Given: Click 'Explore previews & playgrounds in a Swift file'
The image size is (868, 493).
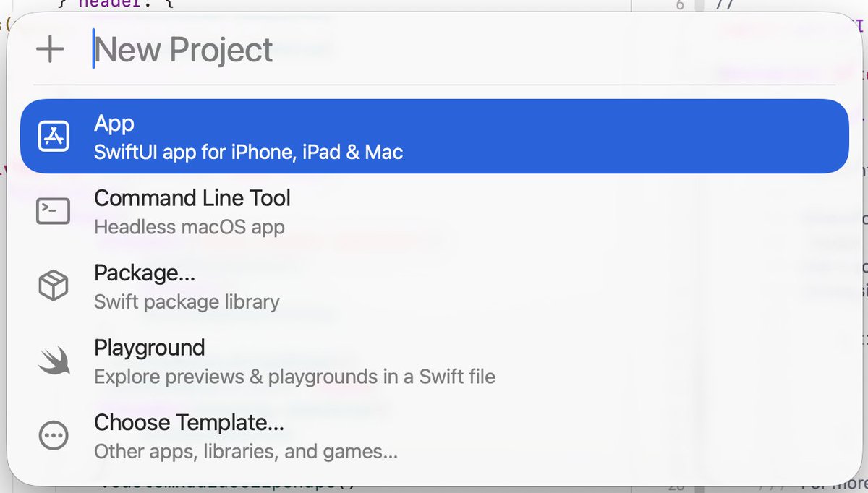Looking at the screenshot, I should coord(294,377).
